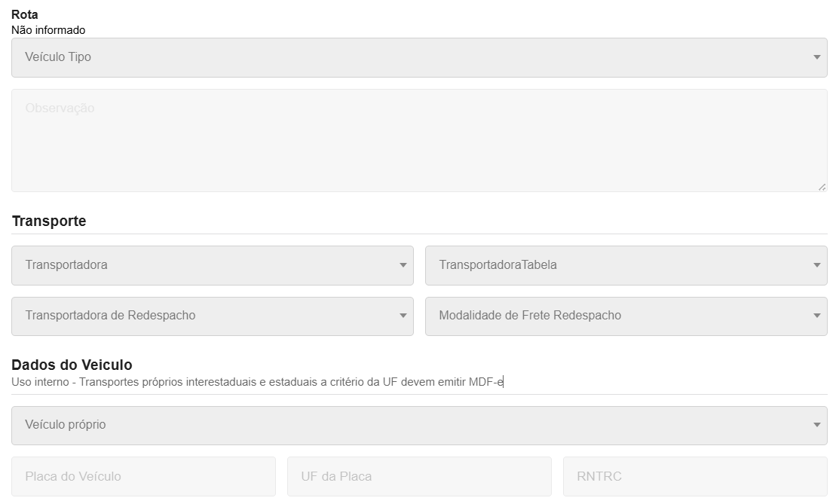The width and height of the screenshot is (839, 504).
Task: Click the arrow icon of Transportadora dropdown
Action: [403, 265]
